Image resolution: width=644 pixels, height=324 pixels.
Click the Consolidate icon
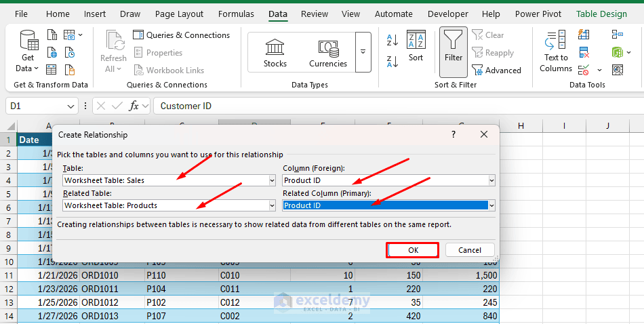[x=618, y=34]
